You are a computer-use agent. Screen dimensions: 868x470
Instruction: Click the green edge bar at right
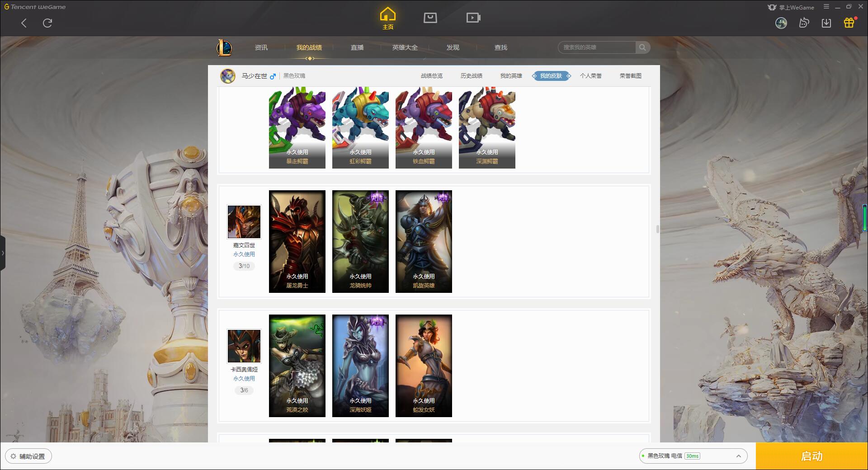[865, 218]
